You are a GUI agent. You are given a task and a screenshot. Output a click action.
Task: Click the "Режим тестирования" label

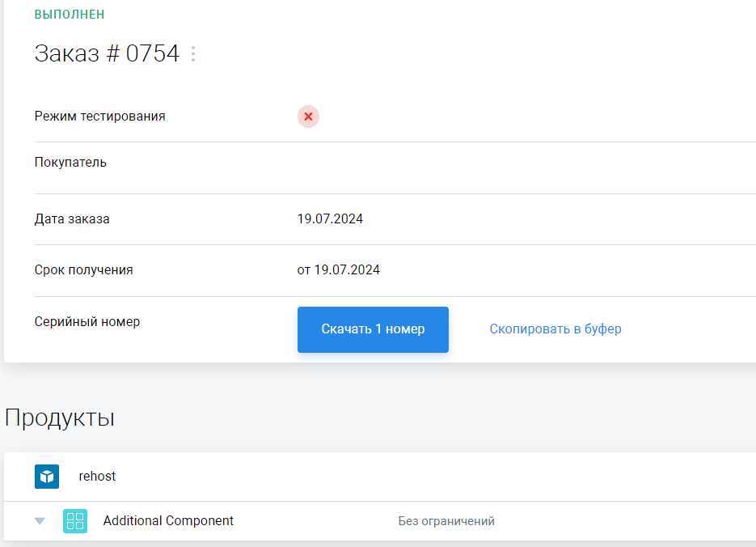pos(99,117)
